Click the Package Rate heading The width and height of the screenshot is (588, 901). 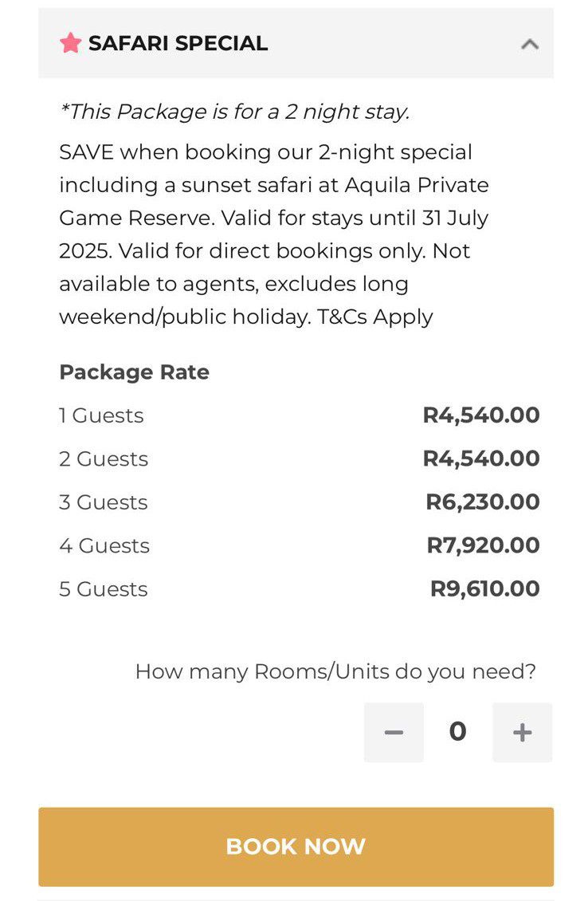click(x=135, y=372)
